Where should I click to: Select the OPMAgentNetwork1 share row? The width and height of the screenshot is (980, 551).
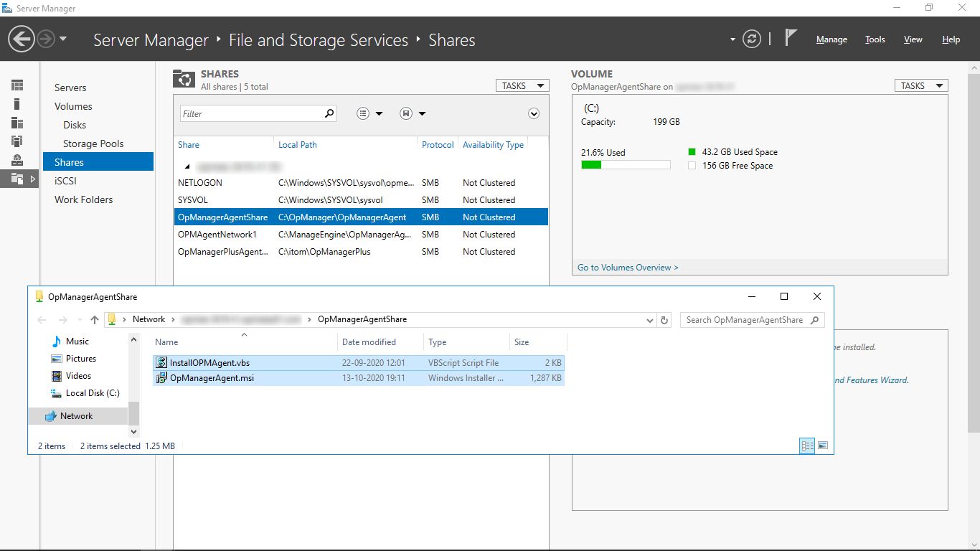point(217,235)
